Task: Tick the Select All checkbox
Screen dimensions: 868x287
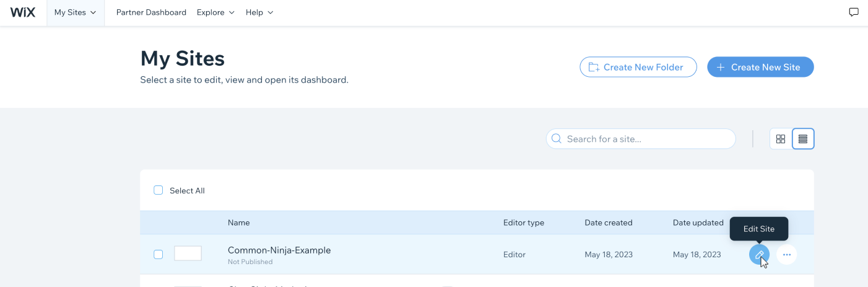Action: tap(158, 190)
